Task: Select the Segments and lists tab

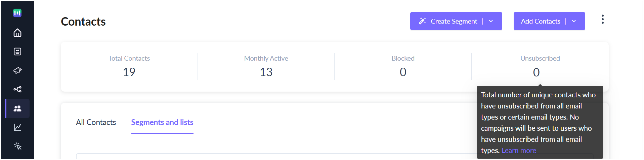Action: [x=162, y=122]
